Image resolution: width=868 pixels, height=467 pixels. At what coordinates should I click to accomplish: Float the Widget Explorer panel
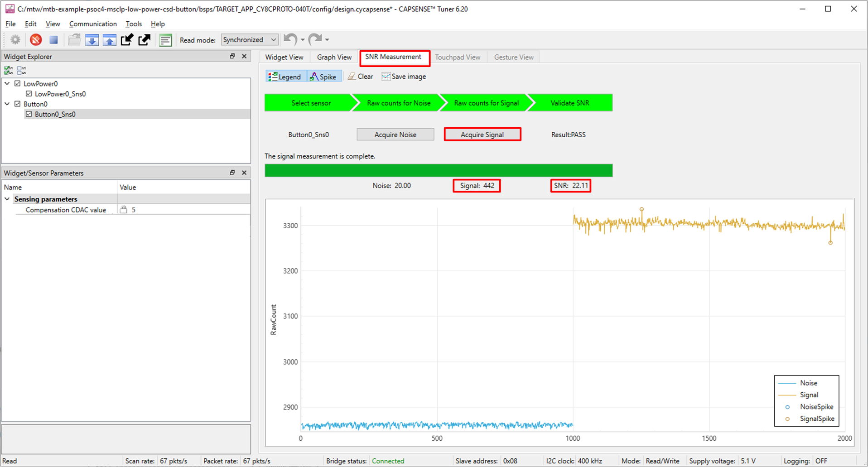(x=232, y=56)
